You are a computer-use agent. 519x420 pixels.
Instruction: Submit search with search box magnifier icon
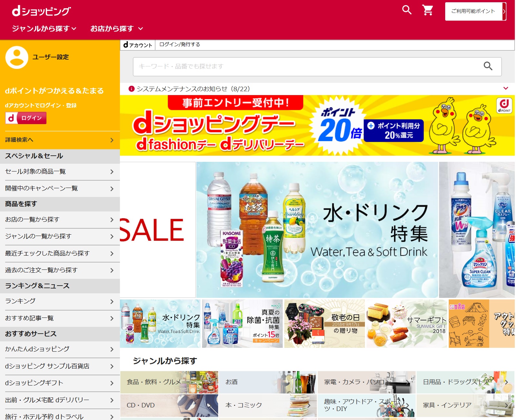[488, 66]
